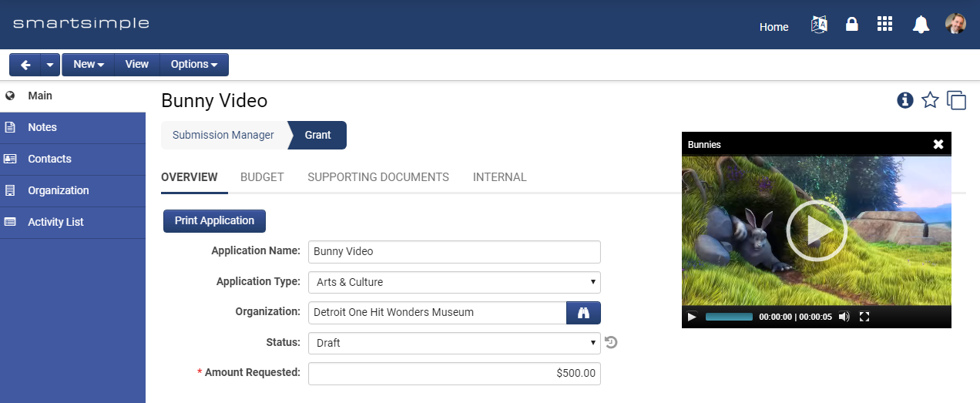Image resolution: width=980 pixels, height=403 pixels.
Task: Click the list icon beside Activity List
Action: pos(10,223)
